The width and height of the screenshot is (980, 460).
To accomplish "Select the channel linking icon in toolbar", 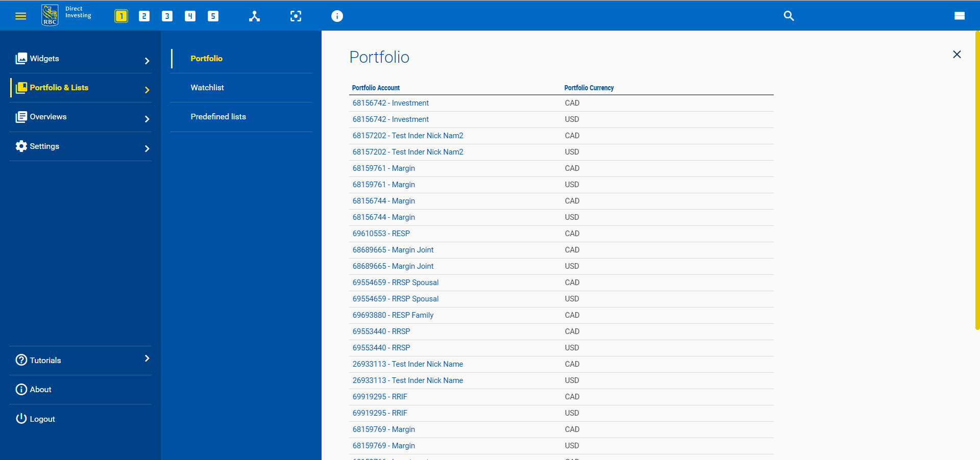I will [255, 16].
